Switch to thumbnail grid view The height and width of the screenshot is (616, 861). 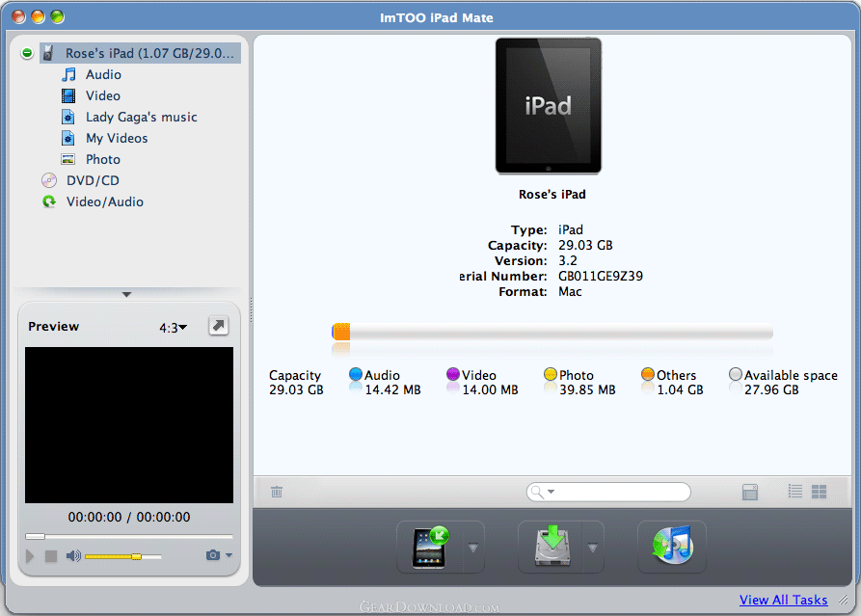819,492
